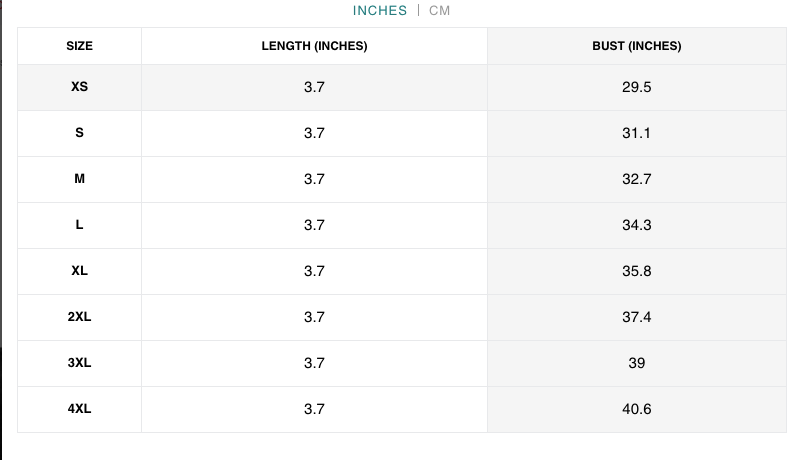Select the XS size row label
This screenshot has width=799, height=460.
point(80,87)
